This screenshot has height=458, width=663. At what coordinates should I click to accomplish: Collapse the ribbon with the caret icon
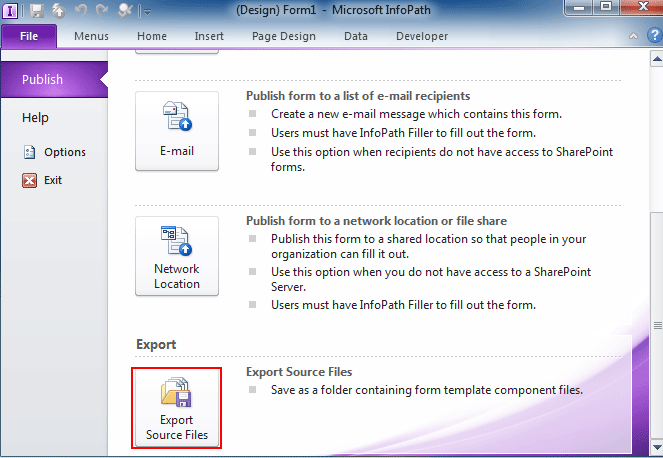633,36
